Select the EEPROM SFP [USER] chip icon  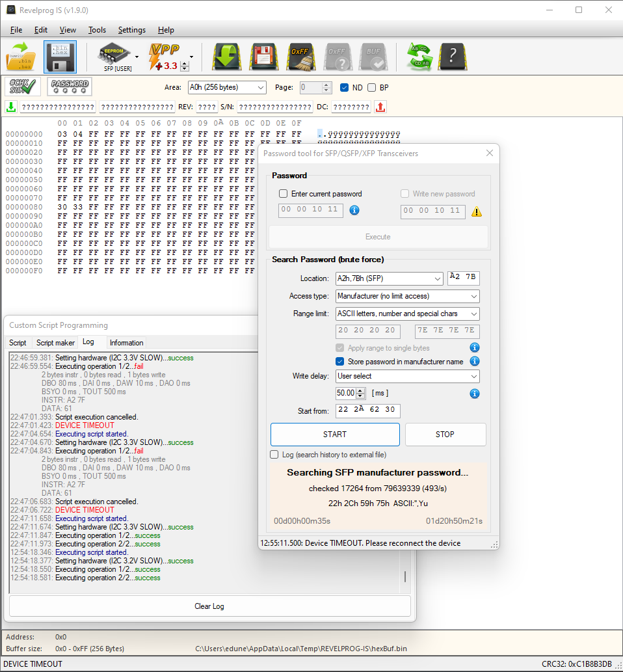114,57
